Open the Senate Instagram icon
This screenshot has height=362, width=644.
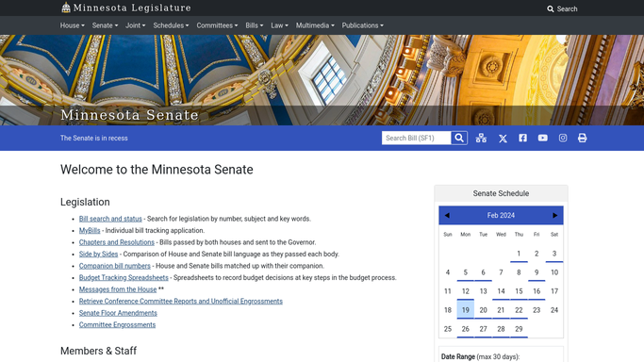pyautogui.click(x=563, y=138)
